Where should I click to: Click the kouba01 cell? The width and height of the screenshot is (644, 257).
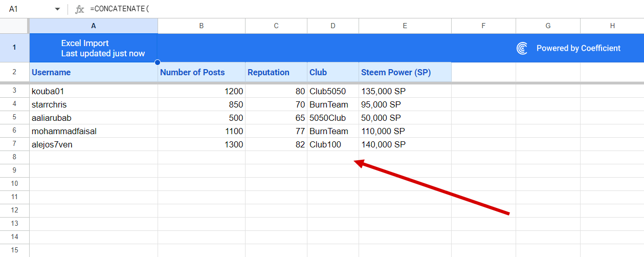94,91
